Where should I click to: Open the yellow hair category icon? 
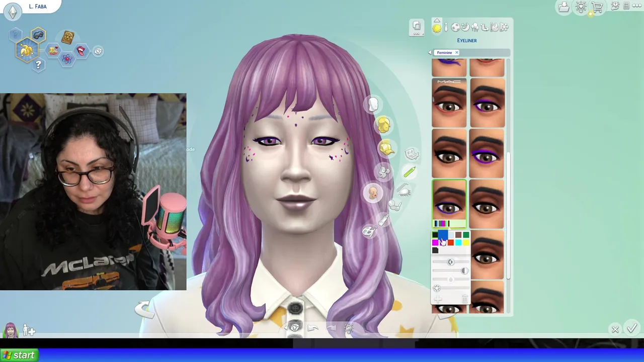(383, 125)
